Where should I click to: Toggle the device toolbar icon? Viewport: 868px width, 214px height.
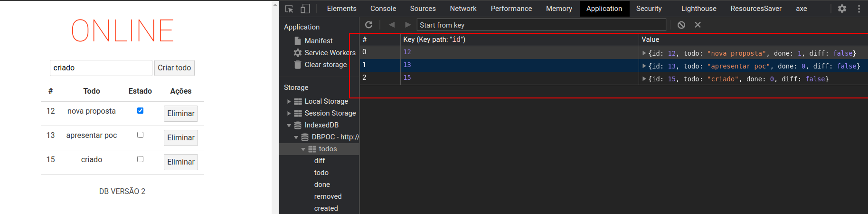(x=305, y=9)
